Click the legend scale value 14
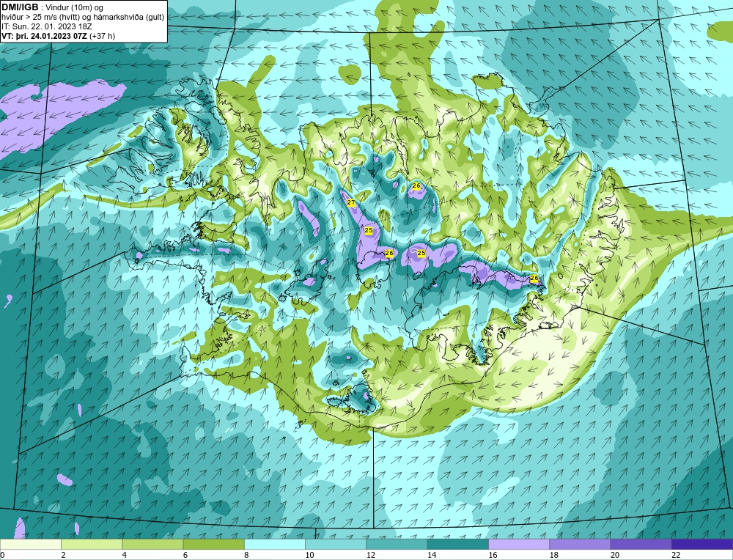 point(432,555)
